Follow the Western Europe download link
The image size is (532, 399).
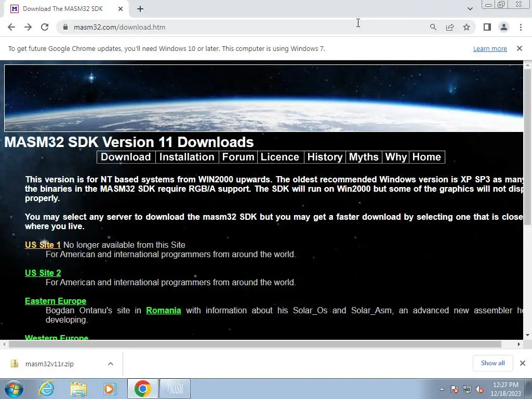click(57, 337)
